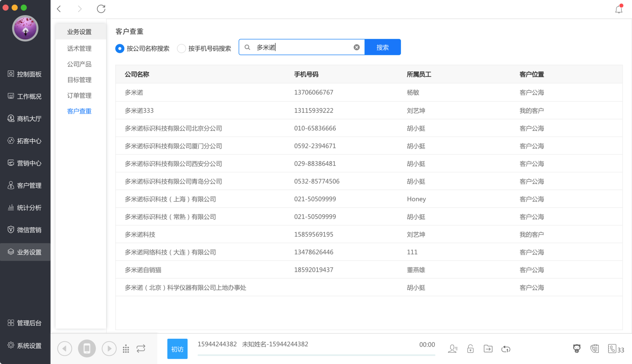Open 商机大厅 in the sidebar
632x364 pixels.
click(x=25, y=119)
